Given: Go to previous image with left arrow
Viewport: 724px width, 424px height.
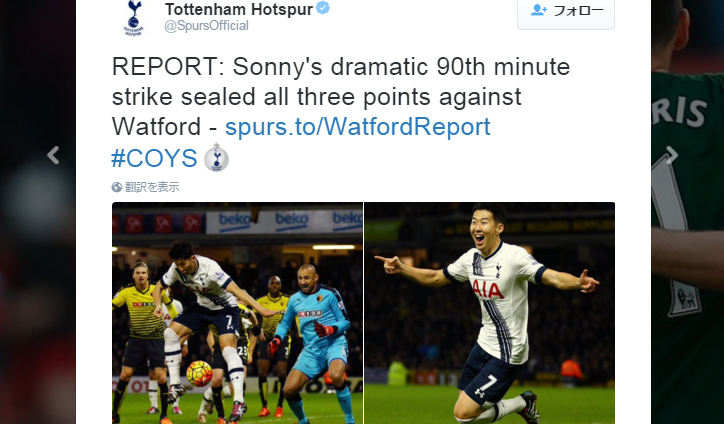Looking at the screenshot, I should pyautogui.click(x=53, y=155).
